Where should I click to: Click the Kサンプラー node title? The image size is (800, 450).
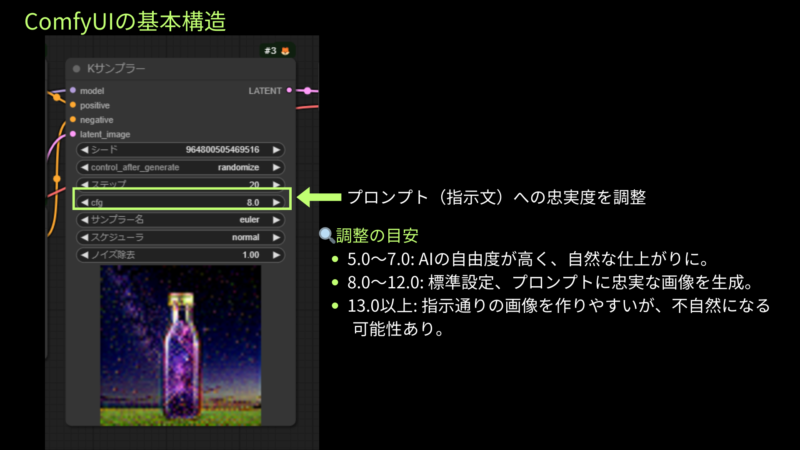(116, 68)
